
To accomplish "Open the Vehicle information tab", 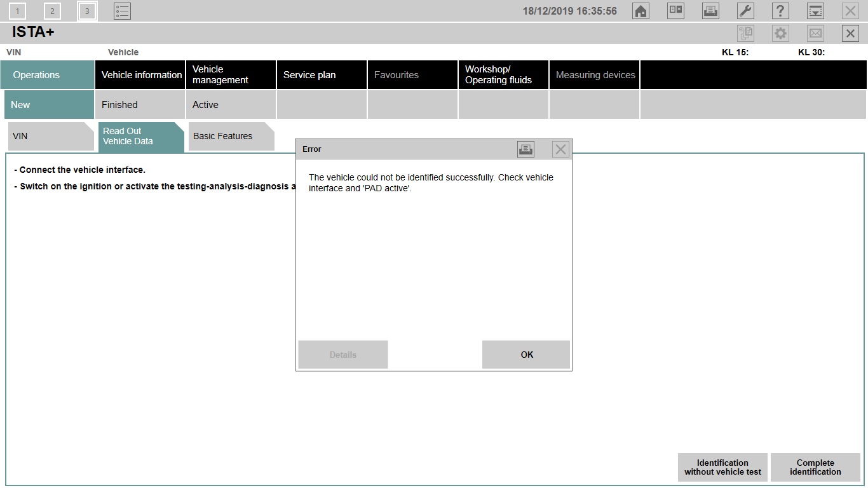I will coord(141,75).
